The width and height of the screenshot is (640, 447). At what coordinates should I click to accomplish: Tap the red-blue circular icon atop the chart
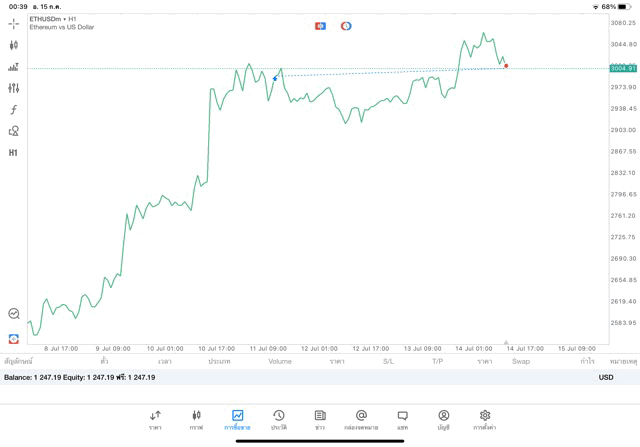click(346, 26)
